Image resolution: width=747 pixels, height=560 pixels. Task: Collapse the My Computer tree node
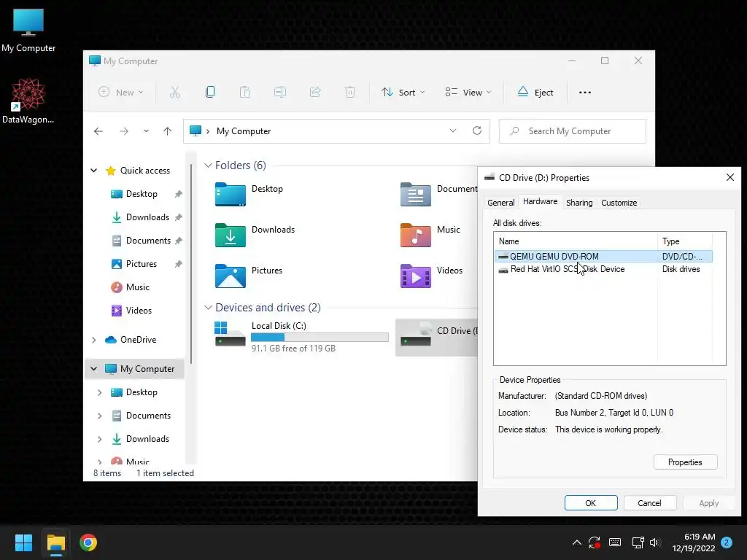click(94, 368)
